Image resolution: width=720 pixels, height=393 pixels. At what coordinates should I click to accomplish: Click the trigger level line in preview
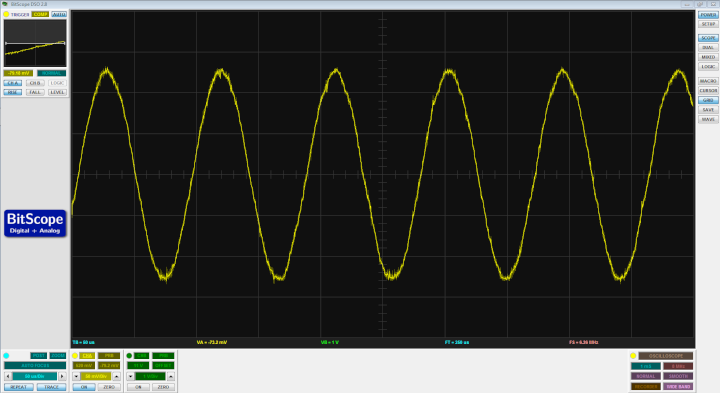[x=35, y=43]
